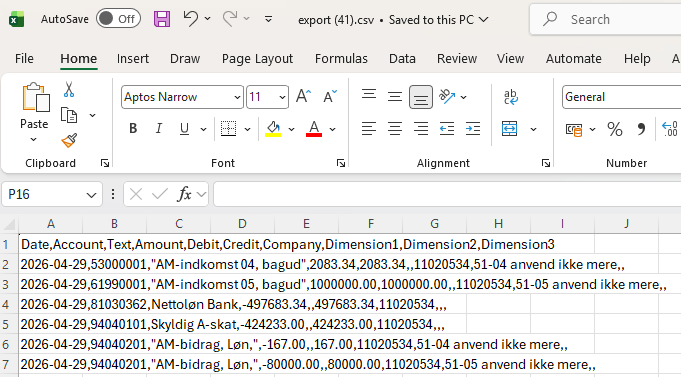
Task: Align text right
Action: point(420,129)
